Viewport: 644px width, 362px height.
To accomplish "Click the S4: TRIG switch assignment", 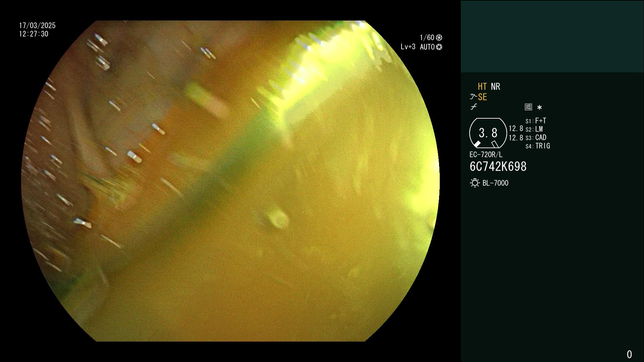I will tap(538, 146).
